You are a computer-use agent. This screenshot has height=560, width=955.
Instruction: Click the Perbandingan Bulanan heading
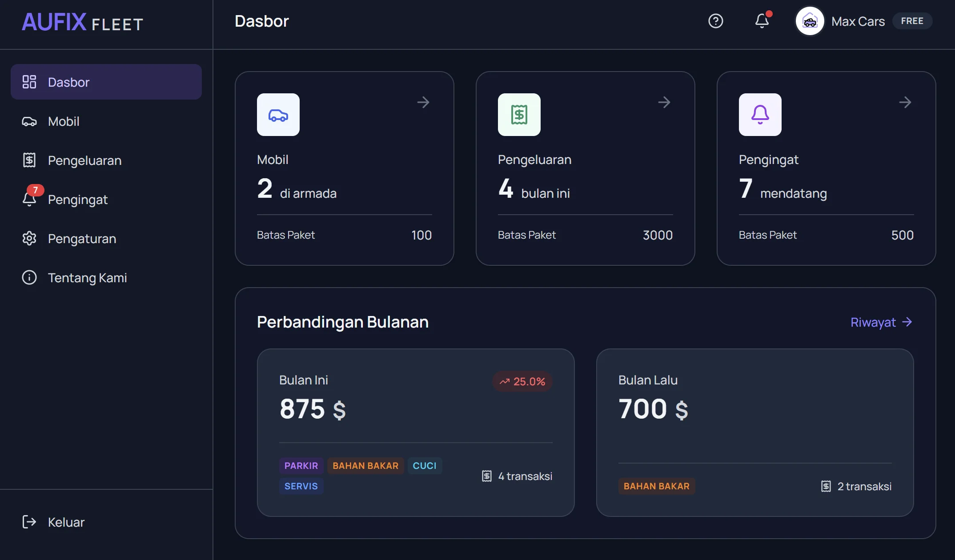coord(343,322)
